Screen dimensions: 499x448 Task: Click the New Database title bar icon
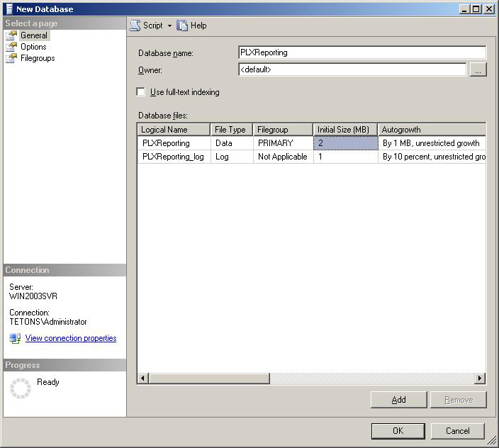[9, 9]
